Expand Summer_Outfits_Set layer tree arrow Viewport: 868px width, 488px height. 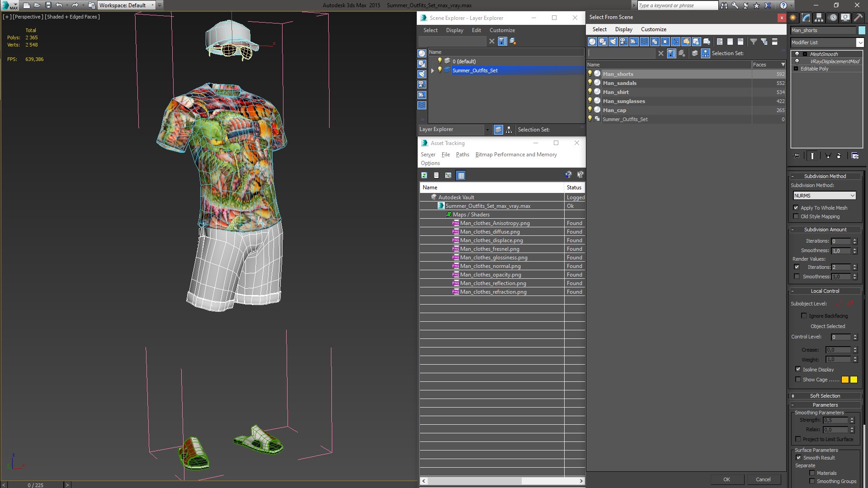click(x=433, y=70)
